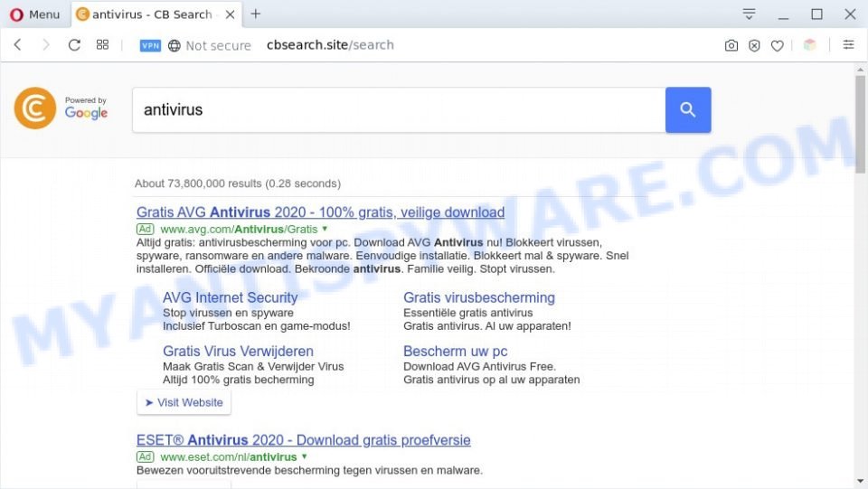
Task: Click the "Not secure" label
Action: pos(218,45)
